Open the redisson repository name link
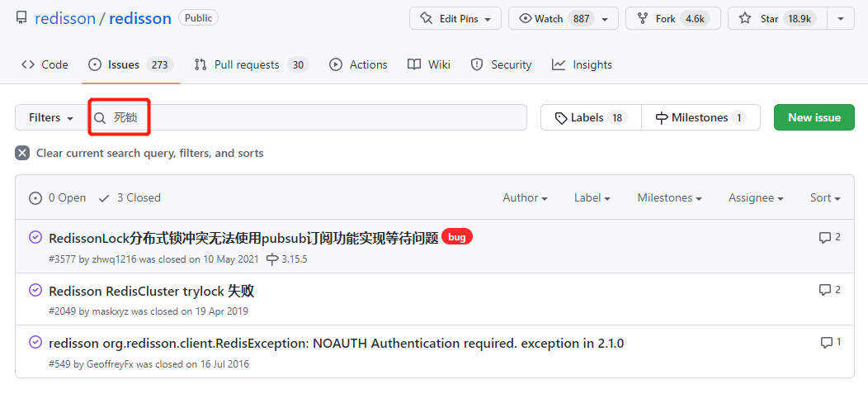868x394 pixels. (x=140, y=18)
